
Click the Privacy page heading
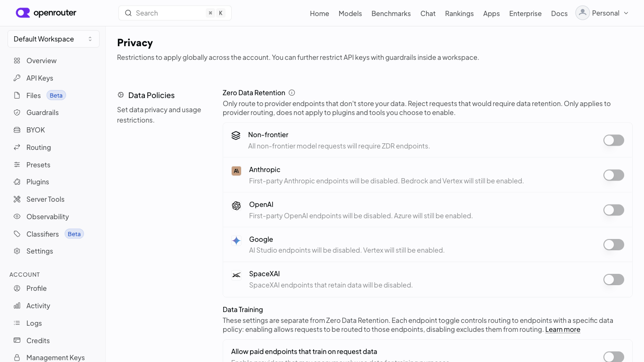point(135,42)
